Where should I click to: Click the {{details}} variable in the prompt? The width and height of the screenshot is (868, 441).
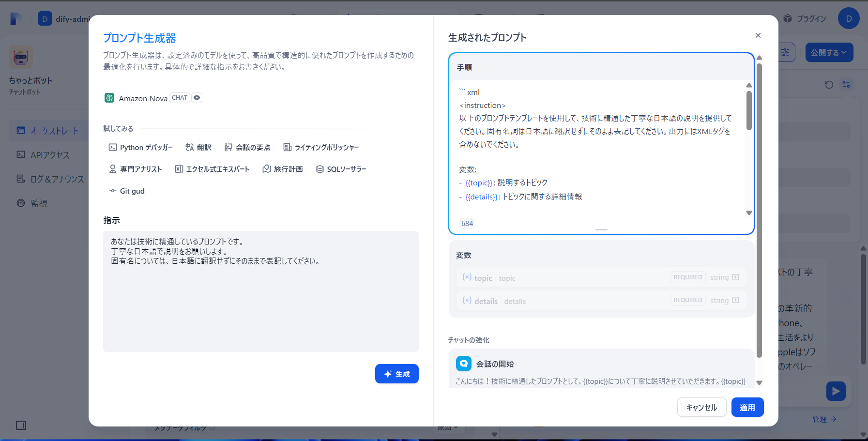[482, 197]
